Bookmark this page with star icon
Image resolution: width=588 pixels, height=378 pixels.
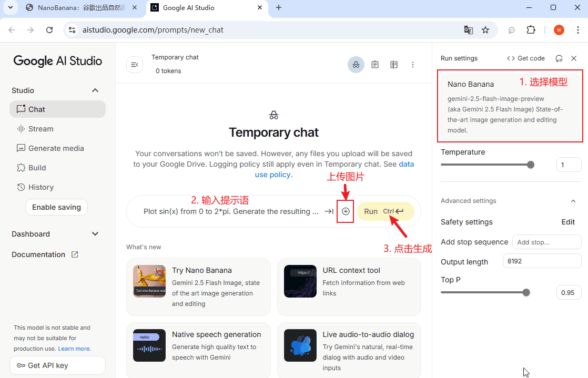point(485,30)
